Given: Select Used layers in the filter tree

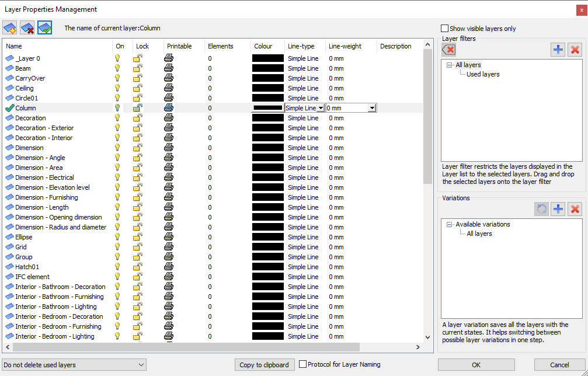Looking at the screenshot, I should [483, 74].
